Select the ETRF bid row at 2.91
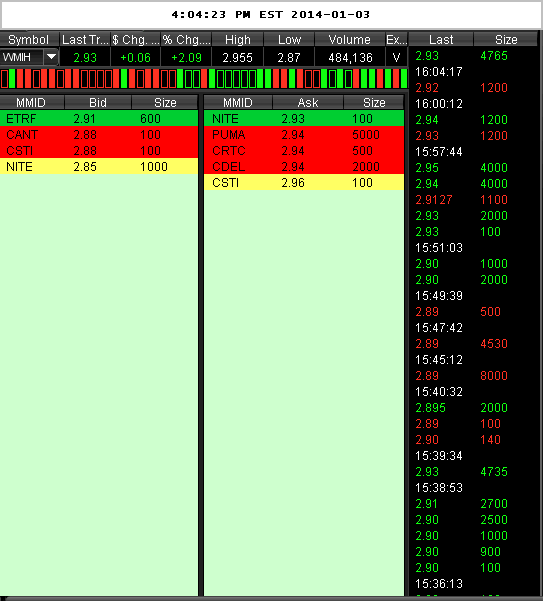Image resolution: width=543 pixels, height=601 pixels. (x=99, y=119)
